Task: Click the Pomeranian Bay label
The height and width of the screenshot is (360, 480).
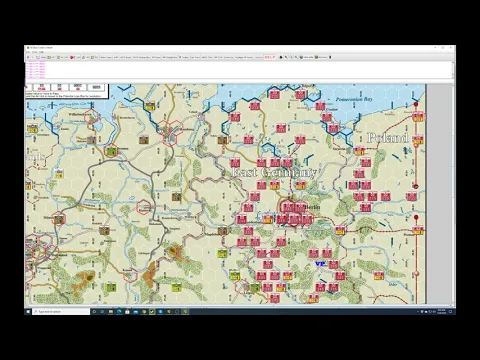Action: [x=353, y=99]
